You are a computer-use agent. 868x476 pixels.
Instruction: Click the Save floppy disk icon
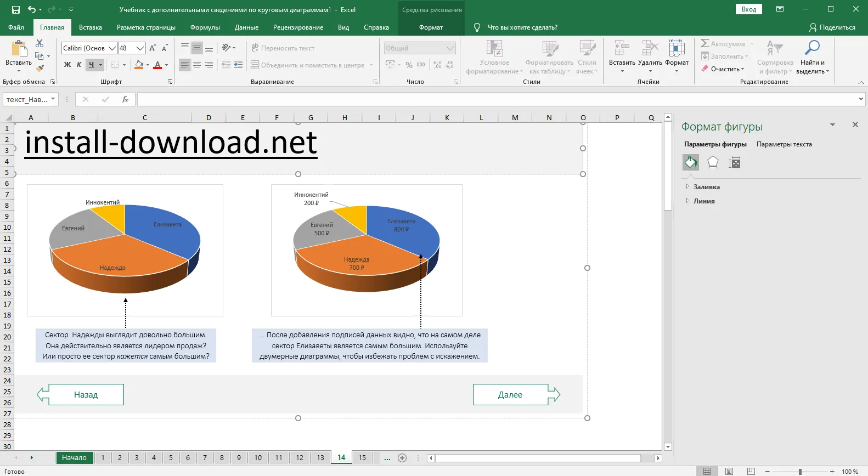pyautogui.click(x=16, y=10)
